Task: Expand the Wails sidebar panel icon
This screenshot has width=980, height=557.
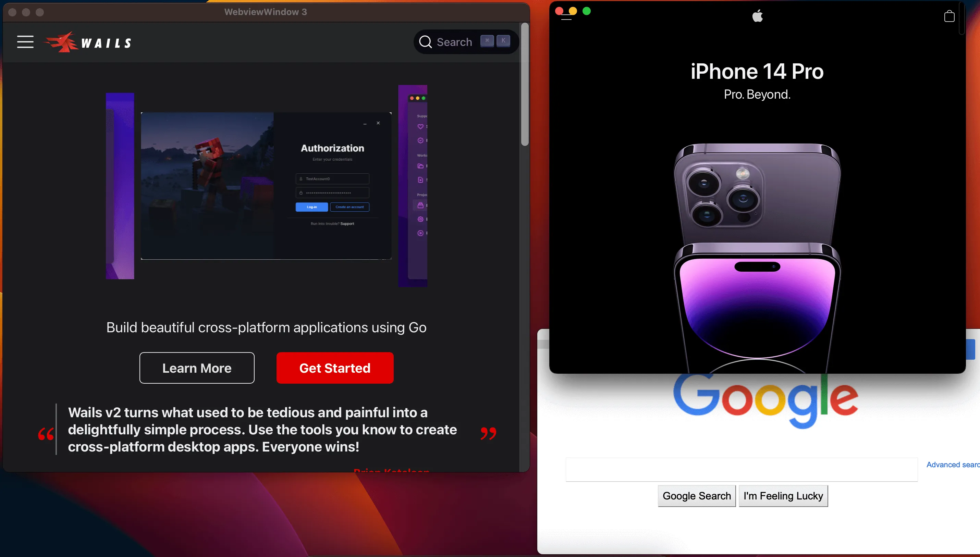Action: coord(25,42)
